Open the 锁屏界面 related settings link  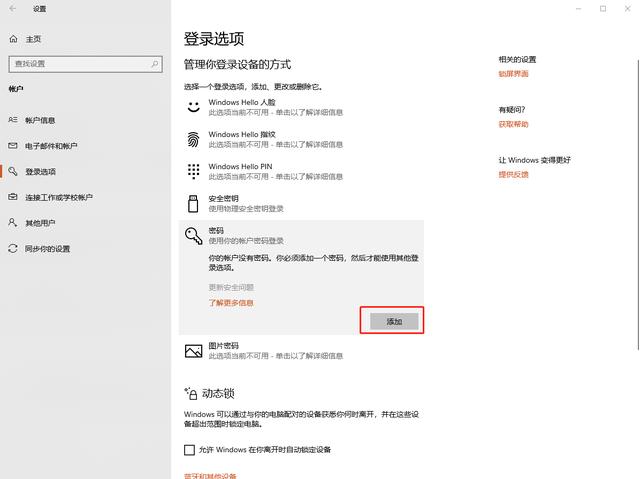tap(513, 74)
